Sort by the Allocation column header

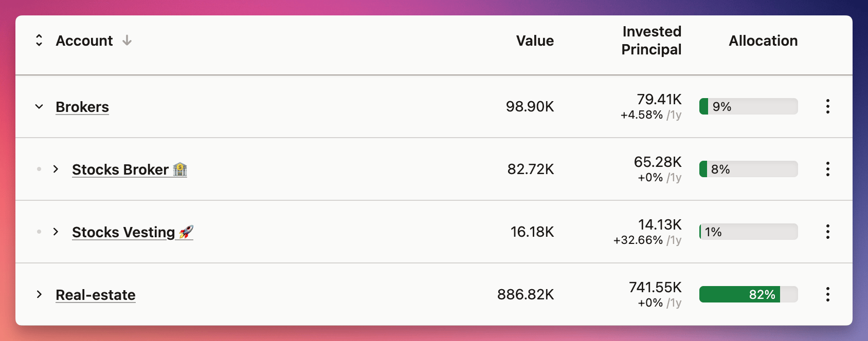(x=763, y=41)
